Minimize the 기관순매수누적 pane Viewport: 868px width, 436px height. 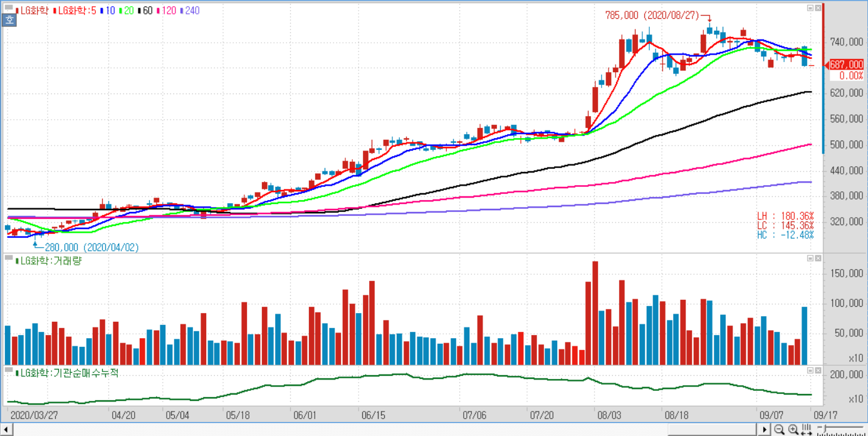click(810, 370)
